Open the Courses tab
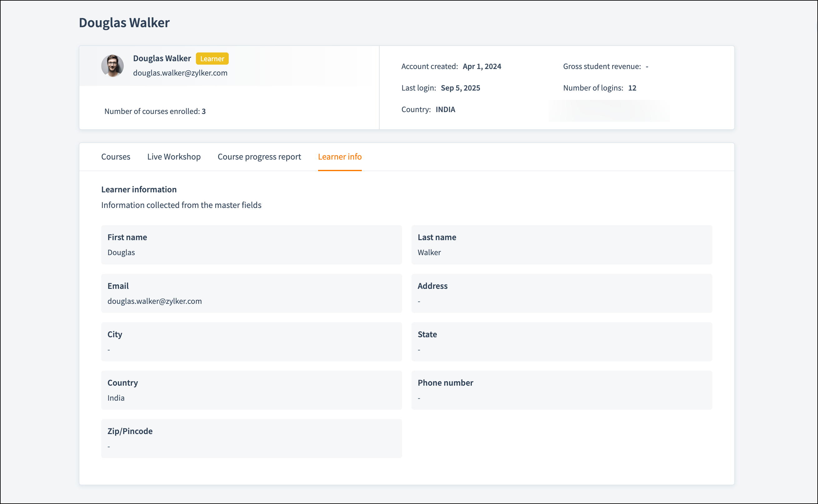 tap(115, 157)
